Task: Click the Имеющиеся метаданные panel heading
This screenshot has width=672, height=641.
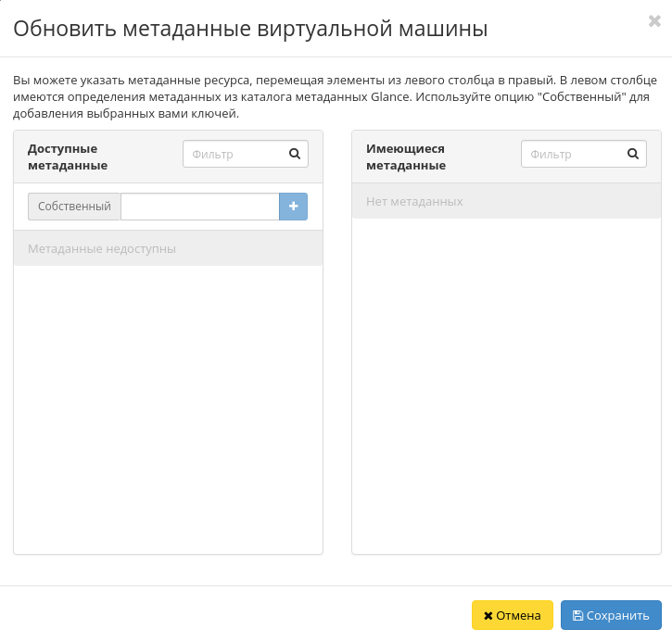Action: tap(406, 157)
